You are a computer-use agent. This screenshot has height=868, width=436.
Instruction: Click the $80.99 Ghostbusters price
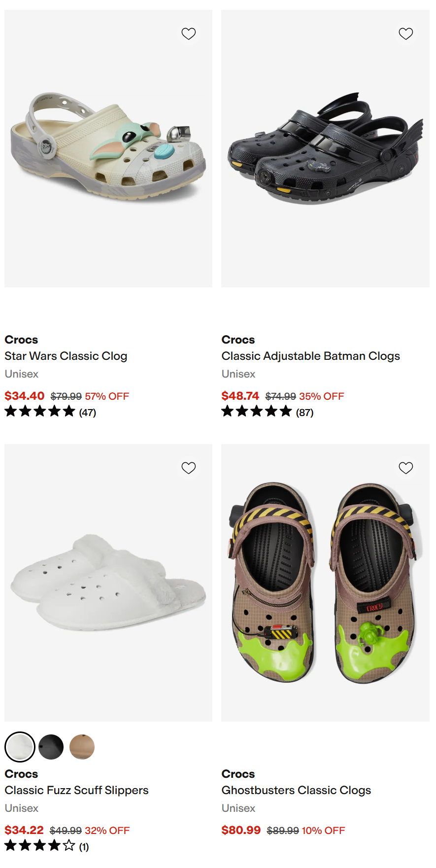tap(241, 830)
